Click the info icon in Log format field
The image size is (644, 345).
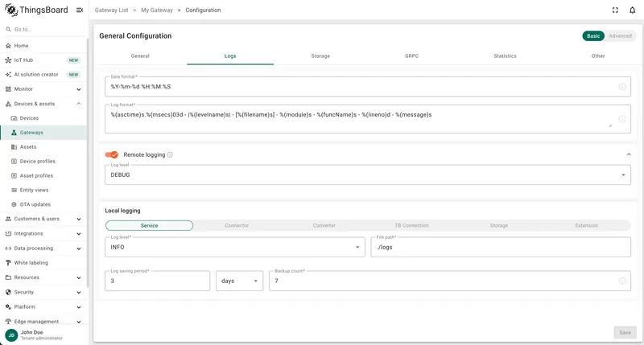622,119
